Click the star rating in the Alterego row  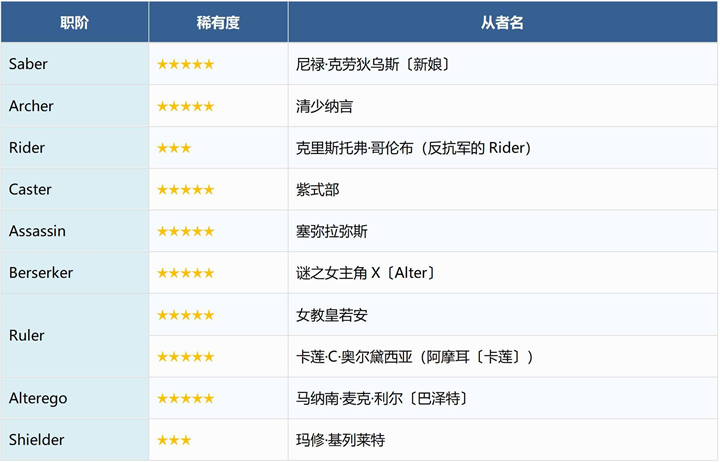(x=185, y=398)
